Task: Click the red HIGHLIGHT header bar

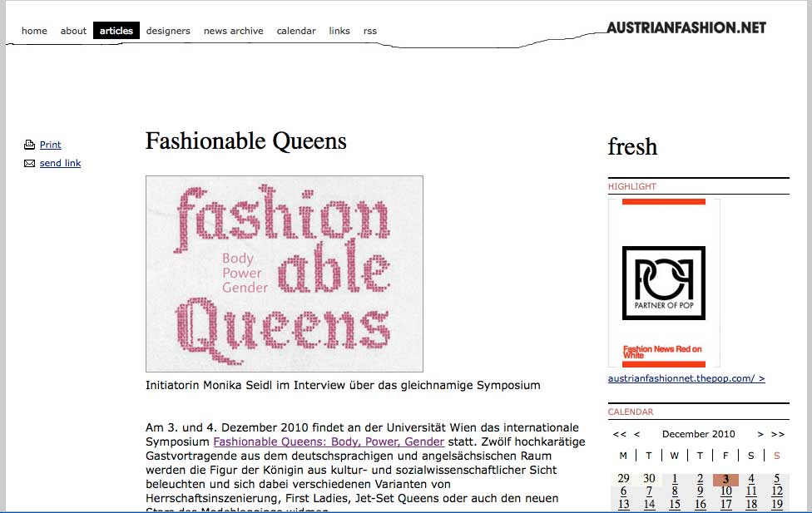Action: pyautogui.click(x=631, y=186)
